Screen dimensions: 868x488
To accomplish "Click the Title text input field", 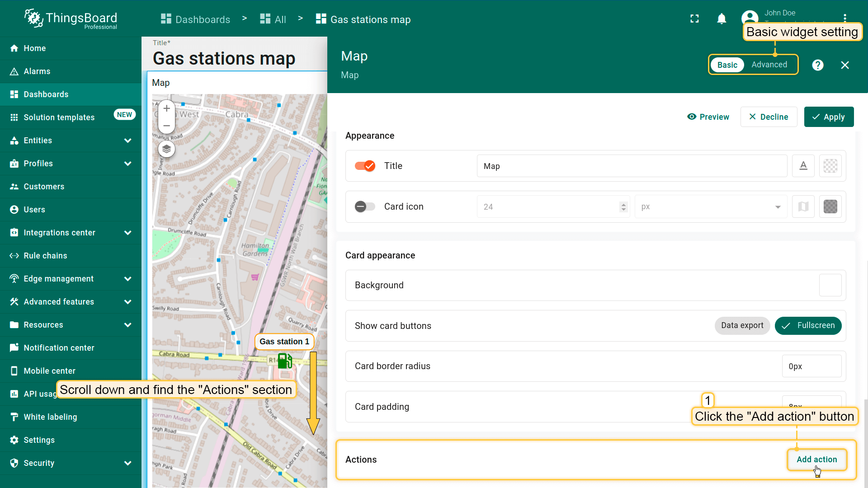I will (632, 166).
